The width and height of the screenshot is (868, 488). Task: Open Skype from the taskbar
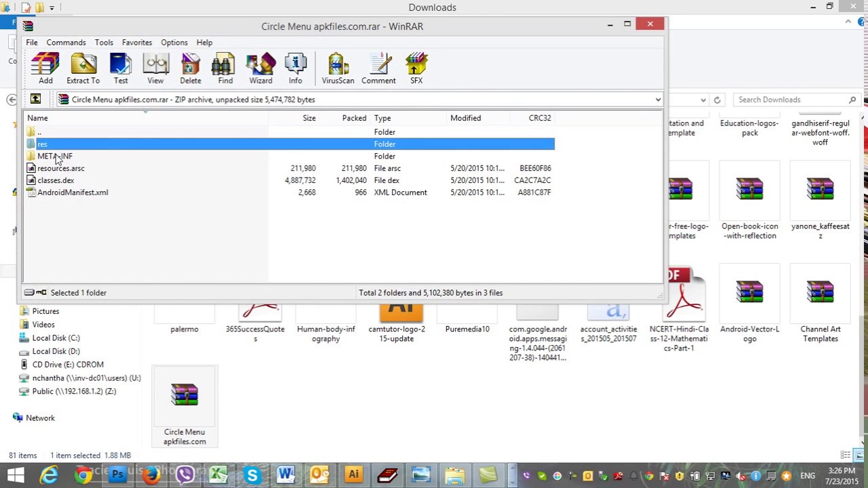pyautogui.click(x=252, y=475)
